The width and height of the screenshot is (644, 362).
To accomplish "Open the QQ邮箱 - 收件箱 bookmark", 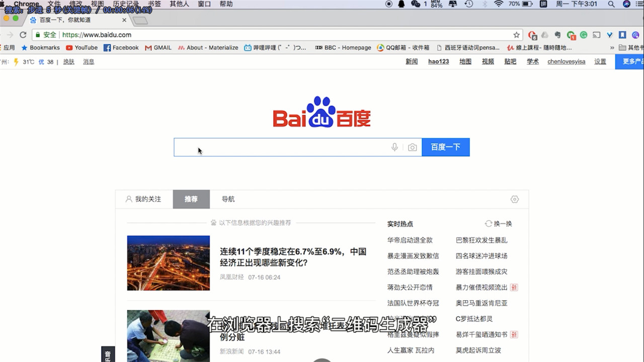I will (403, 48).
